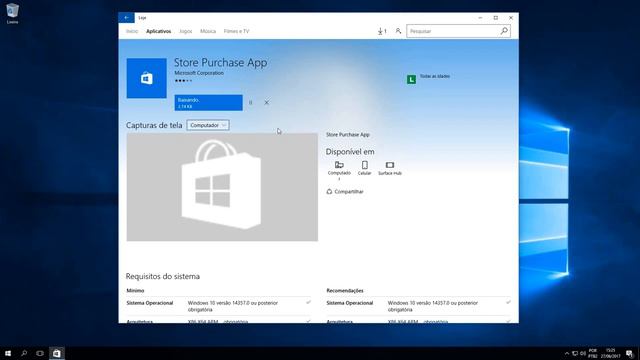Open the Jogos tab
Image resolution: width=640 pixels, height=360 pixels.
(x=186, y=31)
